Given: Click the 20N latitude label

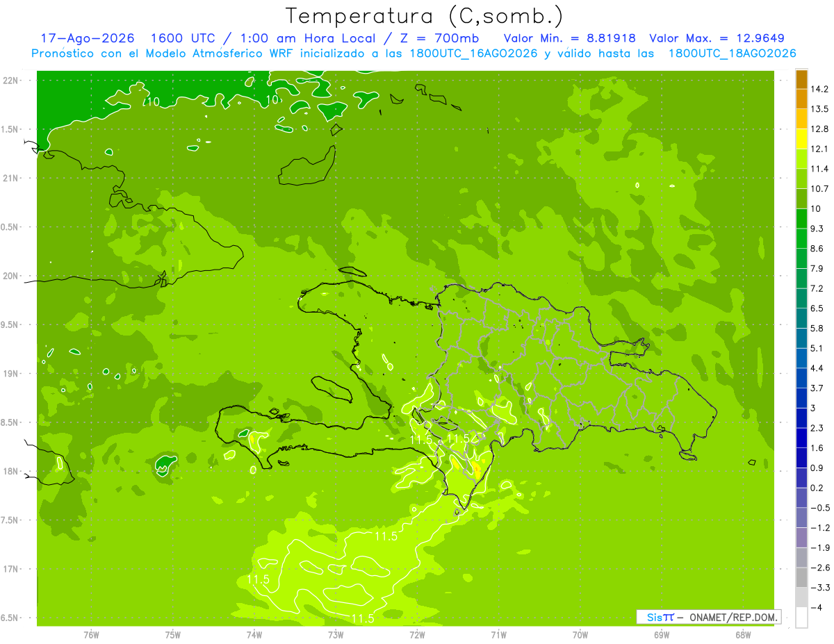Looking at the screenshot, I should click(12, 276).
